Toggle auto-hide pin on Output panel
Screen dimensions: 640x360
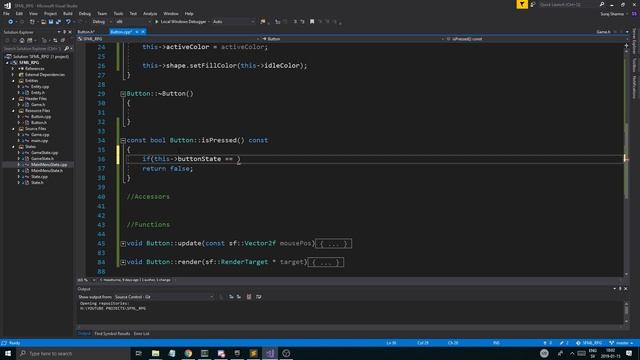point(620,289)
